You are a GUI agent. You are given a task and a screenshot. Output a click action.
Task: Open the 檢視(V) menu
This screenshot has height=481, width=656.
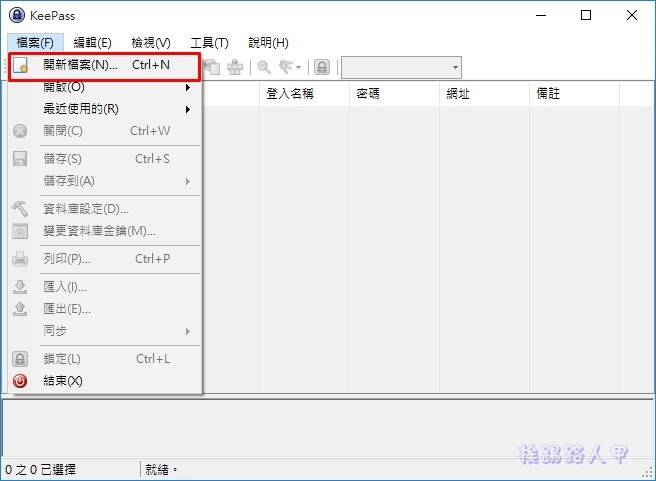151,43
